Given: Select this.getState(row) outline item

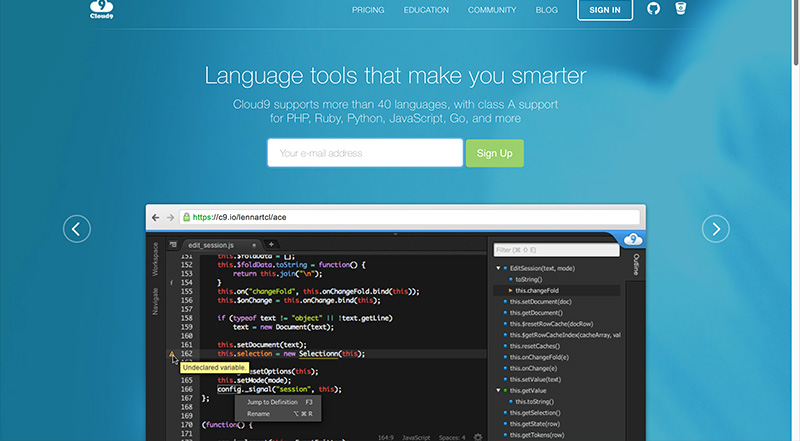Looking at the screenshot, I should pos(534,424).
